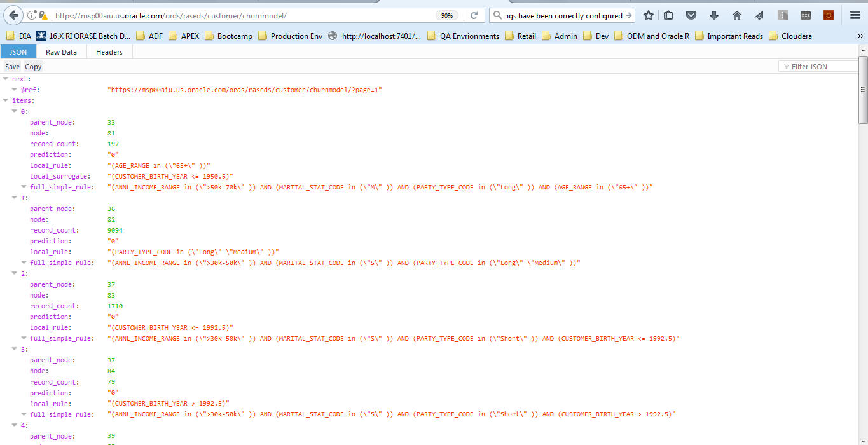Image resolution: width=868 pixels, height=445 pixels.
Task: Open the ODM and Oracle R folder
Action: pos(652,36)
